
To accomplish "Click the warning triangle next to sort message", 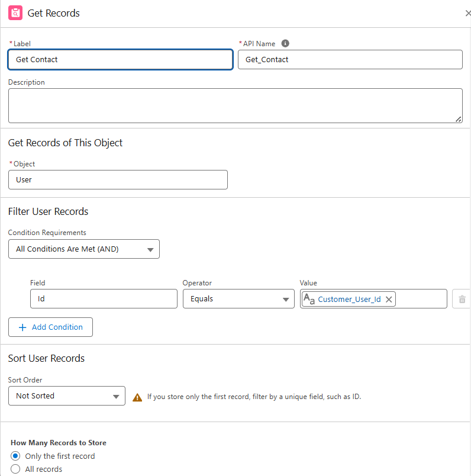I will point(137,396).
